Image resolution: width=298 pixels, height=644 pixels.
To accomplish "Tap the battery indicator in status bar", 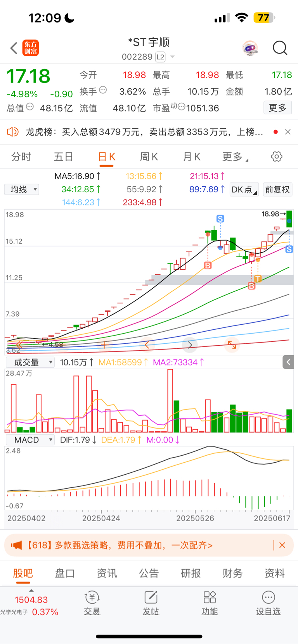I will pos(264,18).
